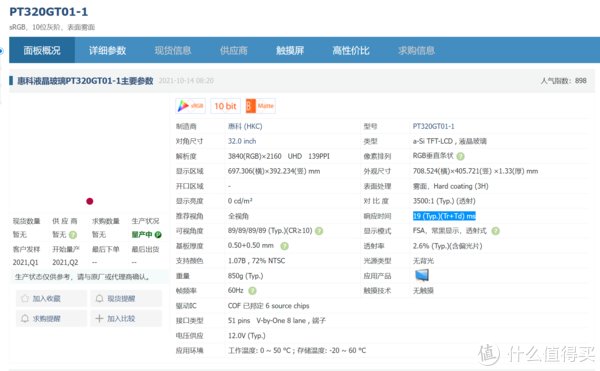Screen dimensions: 600x371
Task: Open the 现货信息 tab
Action: point(173,50)
